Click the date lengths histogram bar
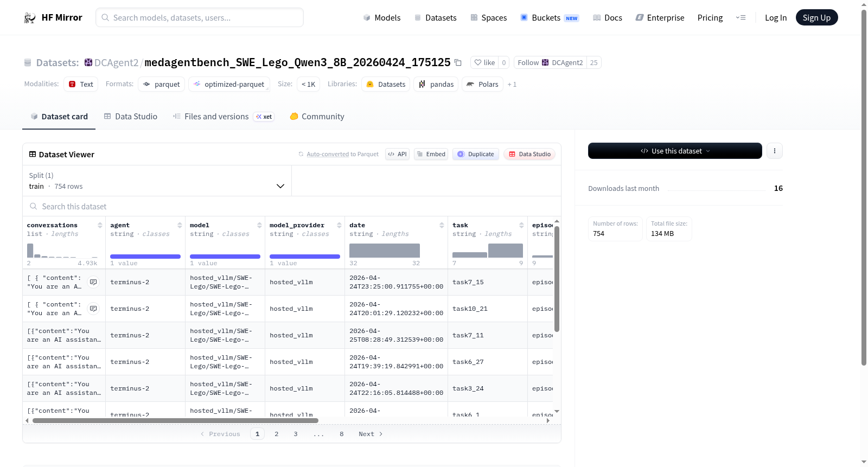This screenshot has height=467, width=868. (x=385, y=251)
